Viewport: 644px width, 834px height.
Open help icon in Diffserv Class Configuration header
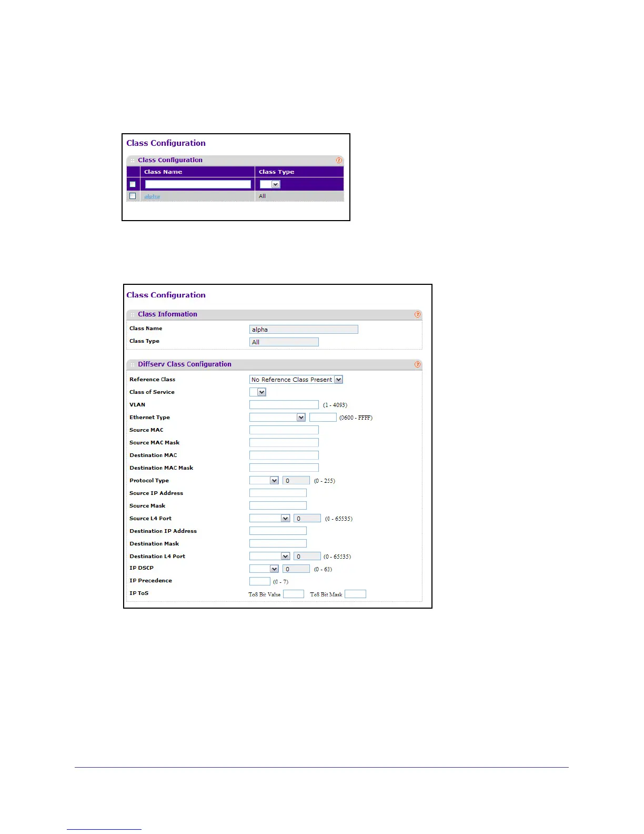[x=418, y=364]
